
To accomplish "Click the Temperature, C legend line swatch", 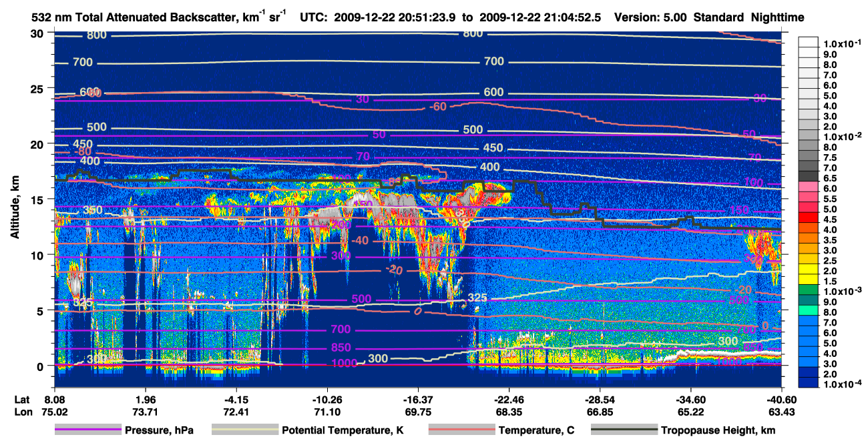I will (x=461, y=430).
